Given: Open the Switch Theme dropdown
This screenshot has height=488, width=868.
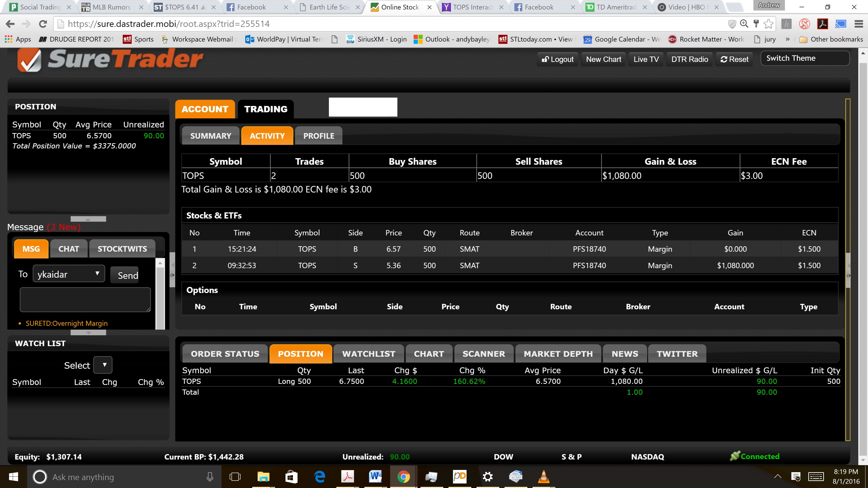Looking at the screenshot, I should 805,59.
